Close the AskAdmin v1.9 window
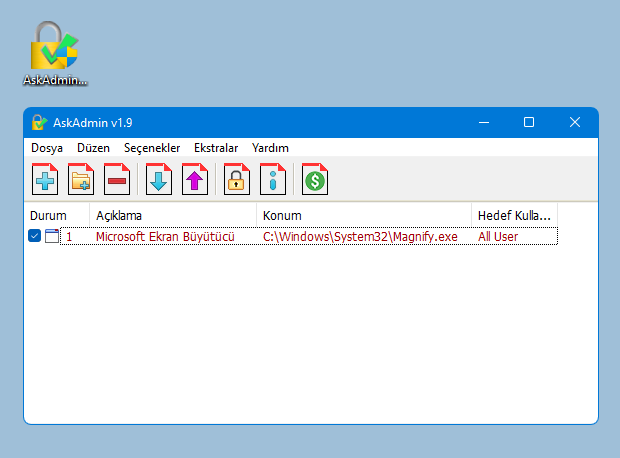 point(575,123)
